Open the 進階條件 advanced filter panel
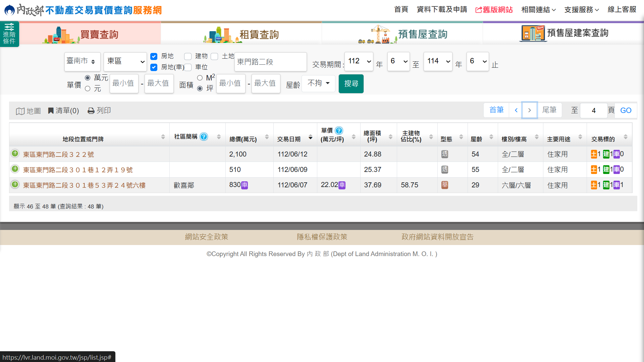Screen dimensions: 644x362 [x=9, y=34]
